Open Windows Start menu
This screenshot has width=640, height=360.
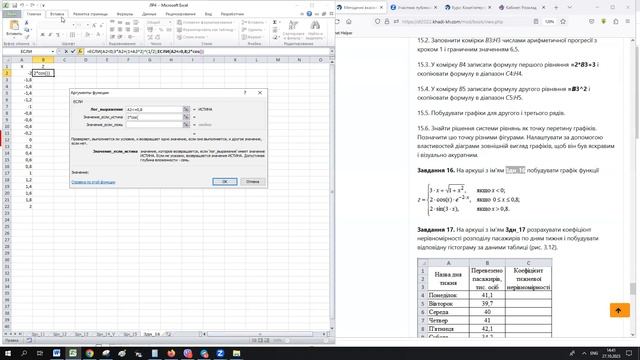coord(8,353)
